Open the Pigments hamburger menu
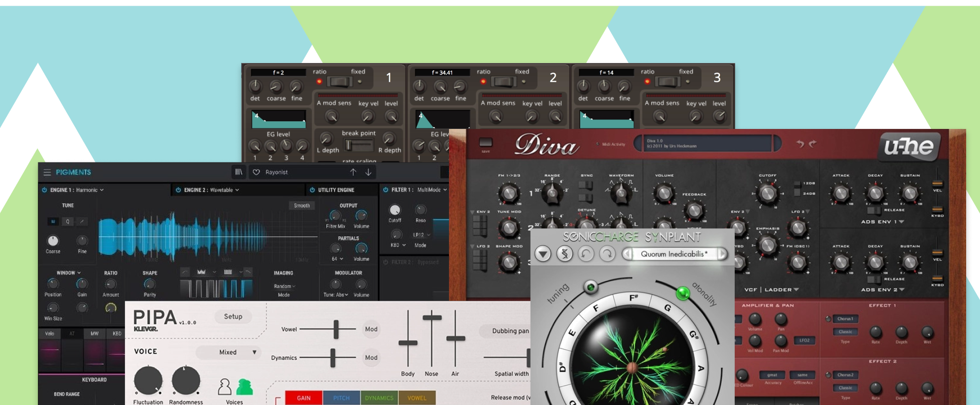The image size is (980, 405). [47, 172]
